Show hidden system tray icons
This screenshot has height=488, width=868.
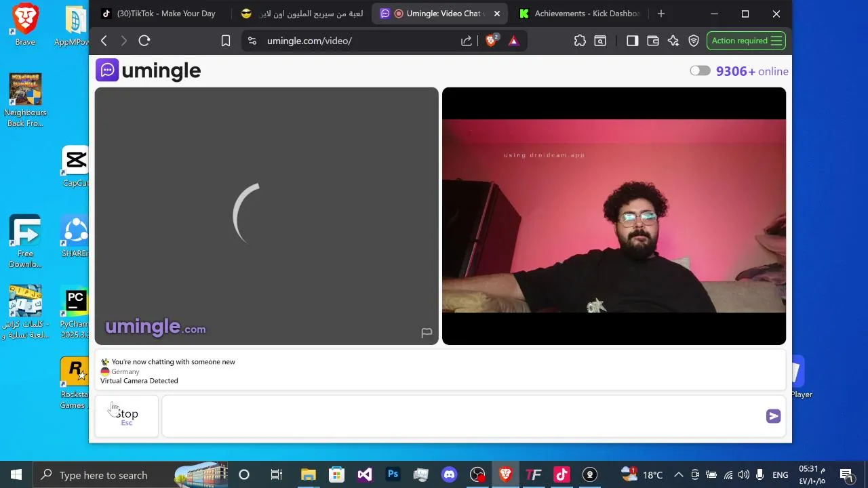pyautogui.click(x=679, y=474)
